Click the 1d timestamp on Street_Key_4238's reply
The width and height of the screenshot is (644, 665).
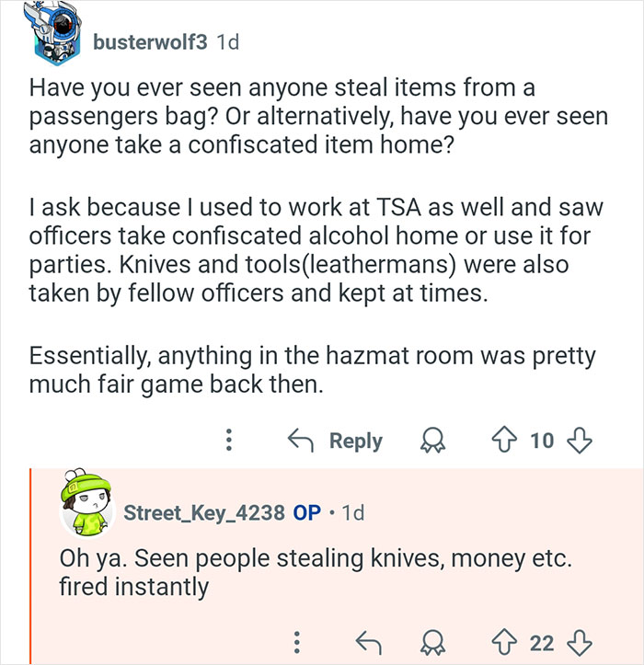(352, 513)
